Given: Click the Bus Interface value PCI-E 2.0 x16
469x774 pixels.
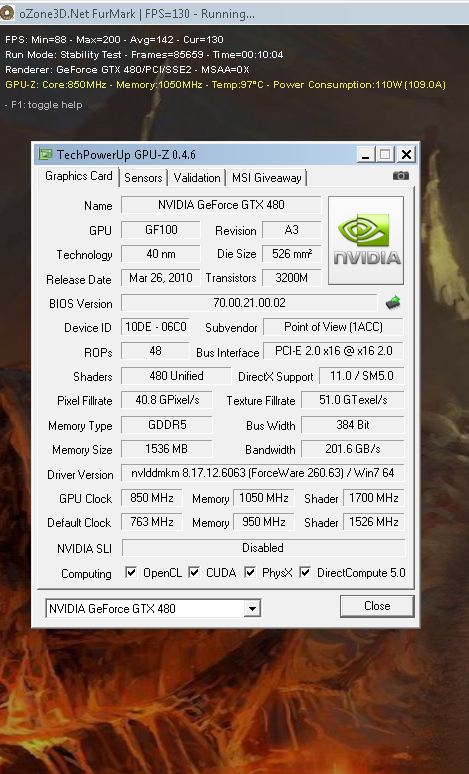Looking at the screenshot, I should pos(334,351).
